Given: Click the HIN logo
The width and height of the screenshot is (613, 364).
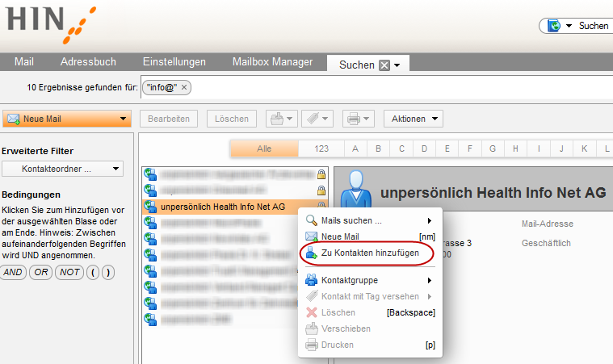Looking at the screenshot, I should (x=50, y=24).
